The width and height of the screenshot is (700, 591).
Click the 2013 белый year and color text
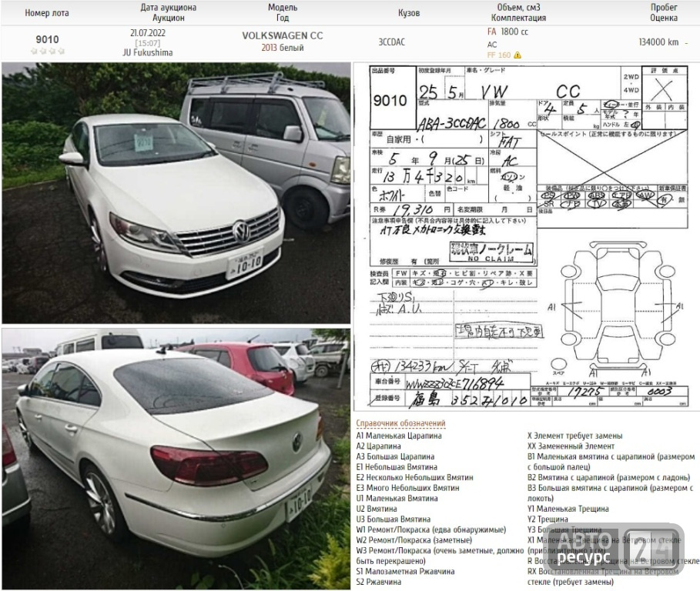[x=283, y=48]
